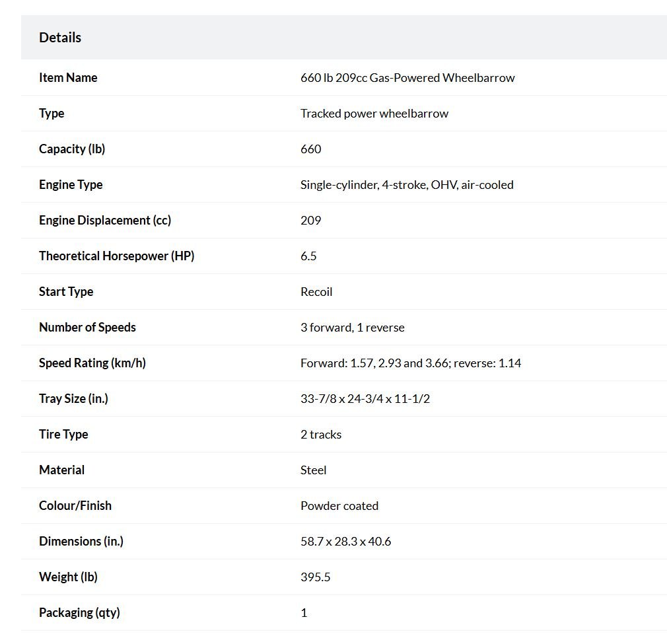Screen dimensions: 667x644
Task: Click the Type row label
Action: pyautogui.click(x=52, y=114)
